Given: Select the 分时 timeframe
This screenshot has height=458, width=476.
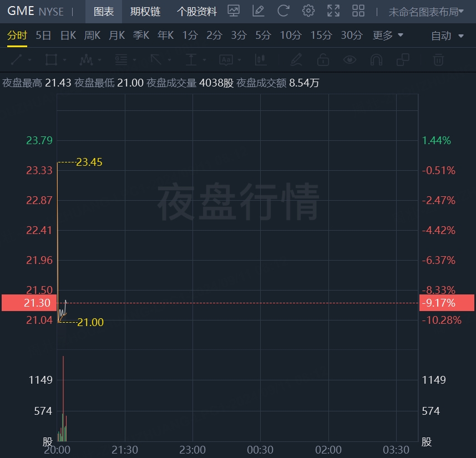Looking at the screenshot, I should pyautogui.click(x=17, y=35).
